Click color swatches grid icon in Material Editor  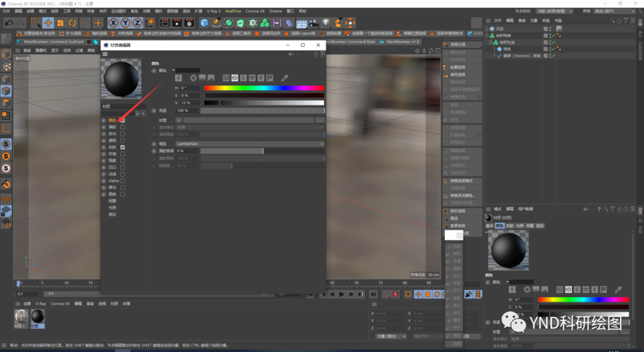270,78
